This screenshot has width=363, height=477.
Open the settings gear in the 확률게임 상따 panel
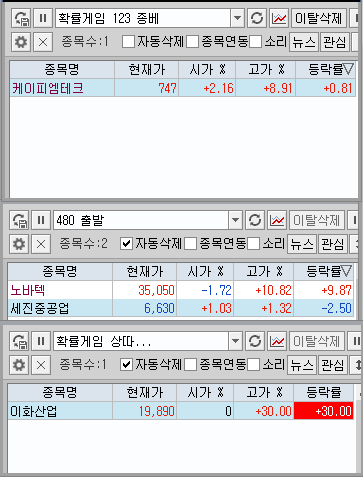(x=19, y=365)
